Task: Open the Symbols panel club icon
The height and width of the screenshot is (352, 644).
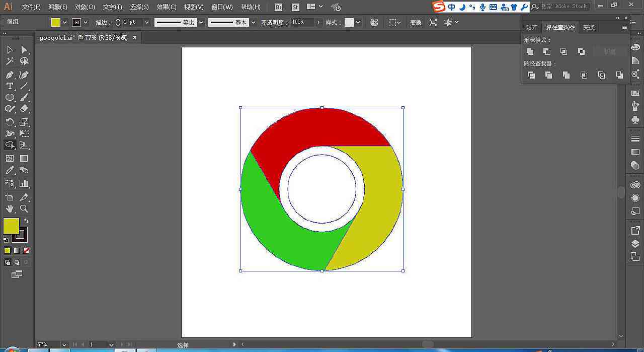Action: coord(635,120)
